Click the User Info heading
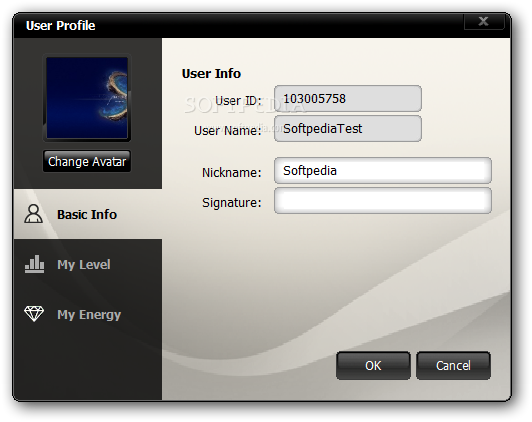The width and height of the screenshot is (532, 422). (x=211, y=73)
